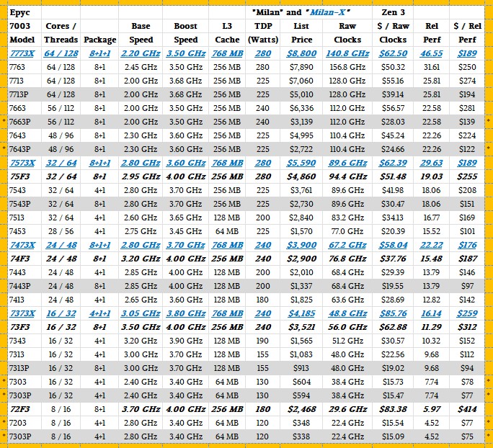493x448 pixels.
Task: Click the 140.8 GHz raw clocks value
Action: [347, 53]
